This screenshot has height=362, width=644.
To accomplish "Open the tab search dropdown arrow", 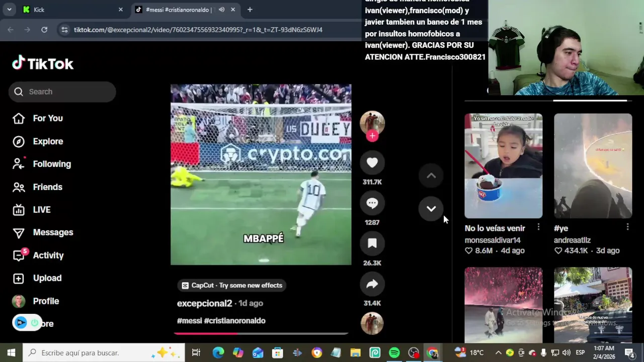I will click(9, 10).
